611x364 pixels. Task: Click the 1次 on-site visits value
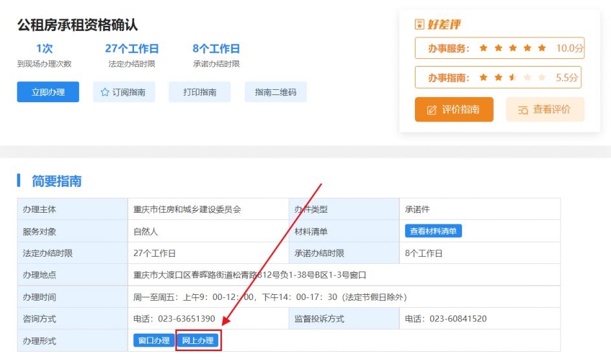click(44, 48)
